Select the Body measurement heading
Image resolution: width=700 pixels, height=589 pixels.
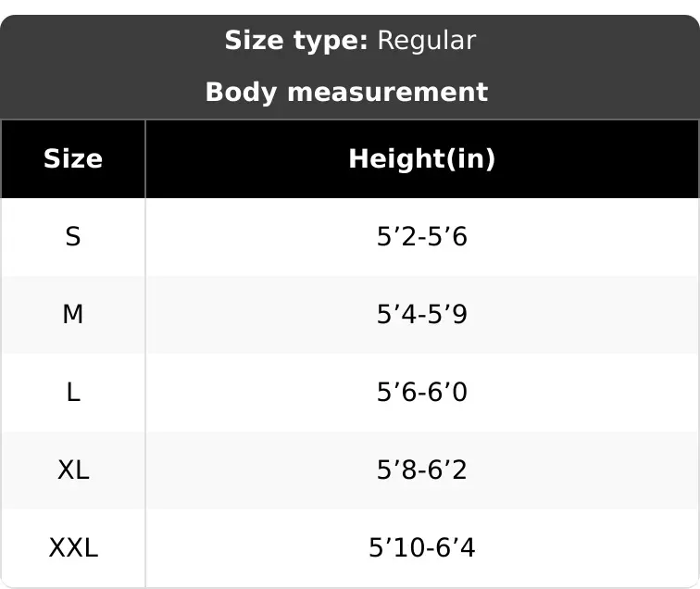[346, 92]
